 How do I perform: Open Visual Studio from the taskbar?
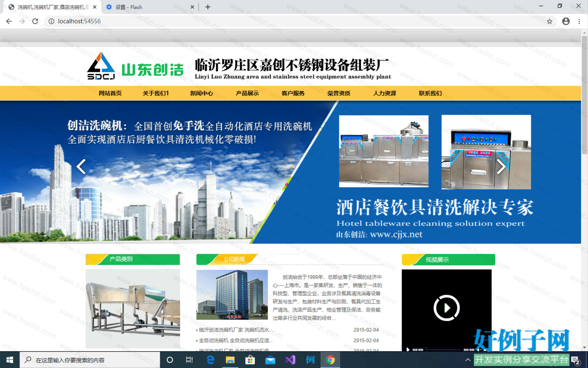(290, 360)
